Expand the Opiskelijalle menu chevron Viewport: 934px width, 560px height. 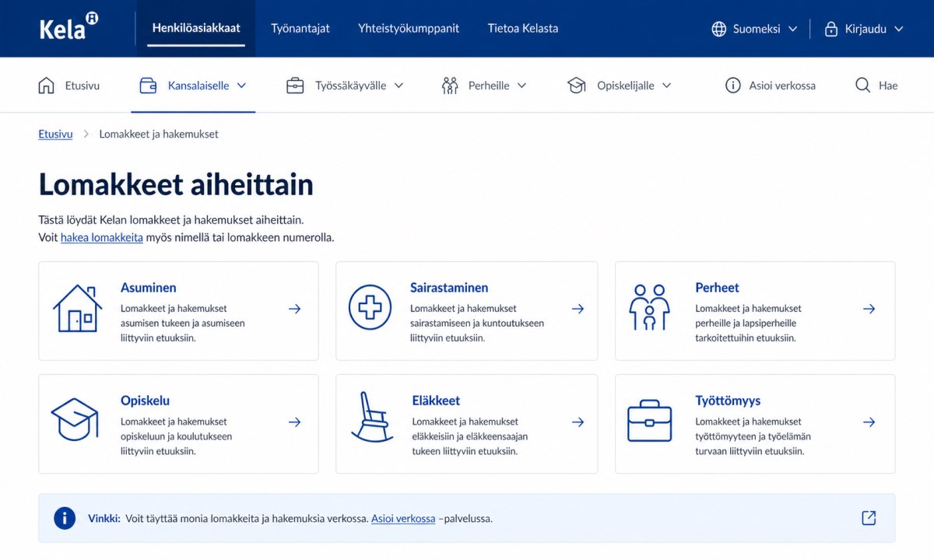pyautogui.click(x=666, y=86)
